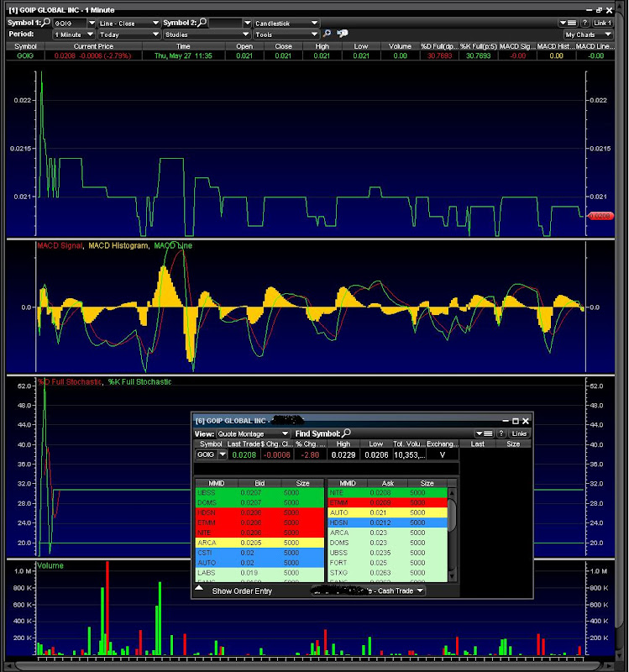This screenshot has height=672, width=629.
Task: Click the Symbol 1 search magnifier icon
Action: point(45,23)
